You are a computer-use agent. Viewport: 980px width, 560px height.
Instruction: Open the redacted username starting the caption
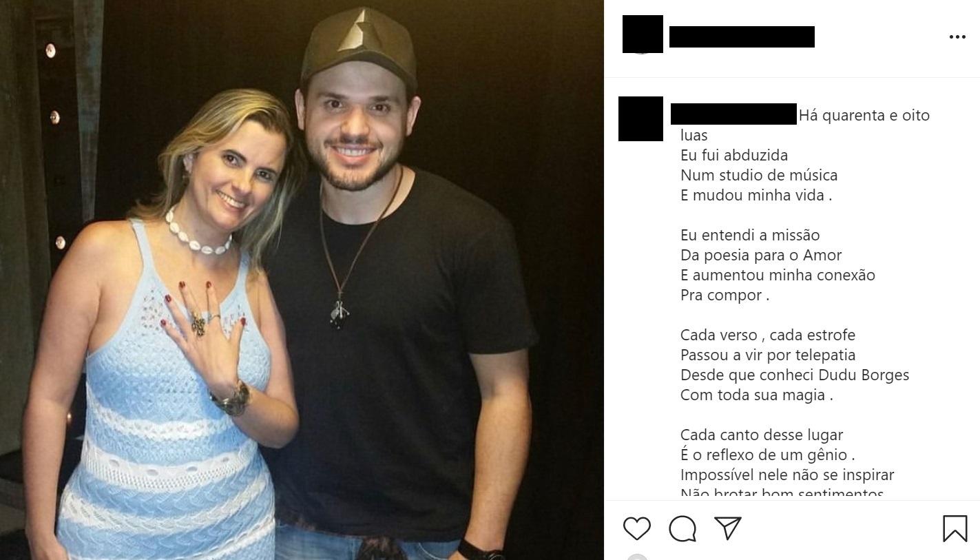point(733,114)
